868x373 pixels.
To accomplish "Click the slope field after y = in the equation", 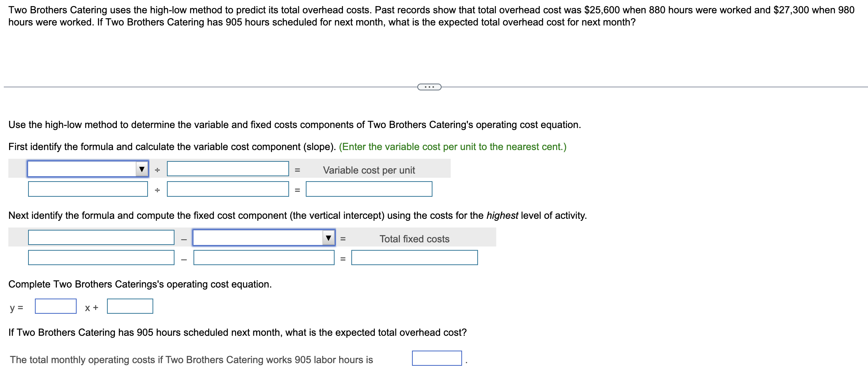I will [55, 307].
